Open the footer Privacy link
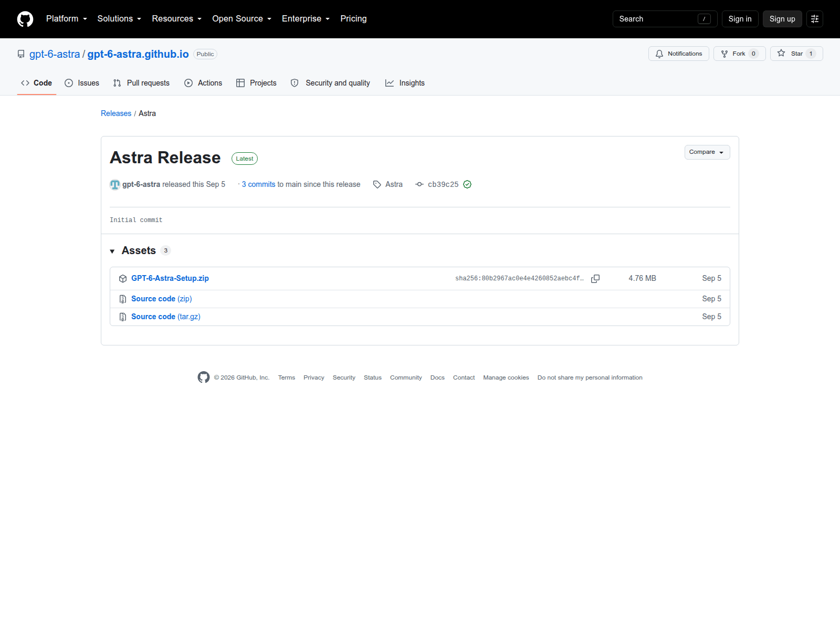840x630 pixels. coord(314,378)
